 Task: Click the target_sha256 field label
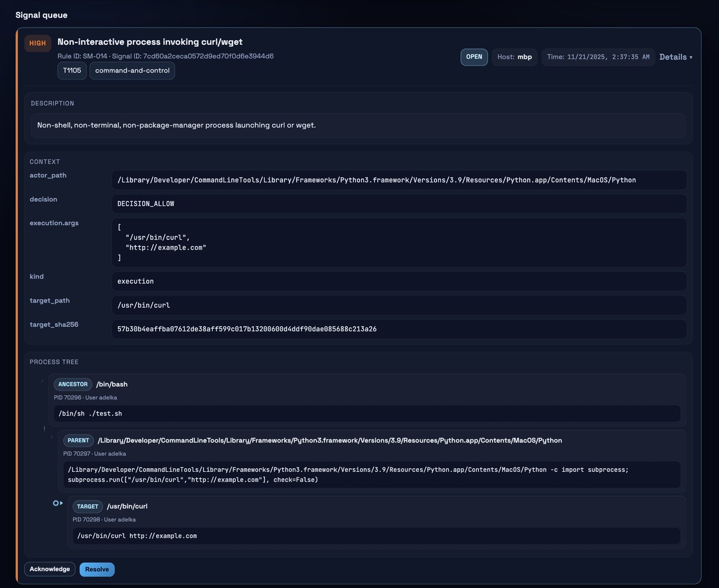pos(54,325)
